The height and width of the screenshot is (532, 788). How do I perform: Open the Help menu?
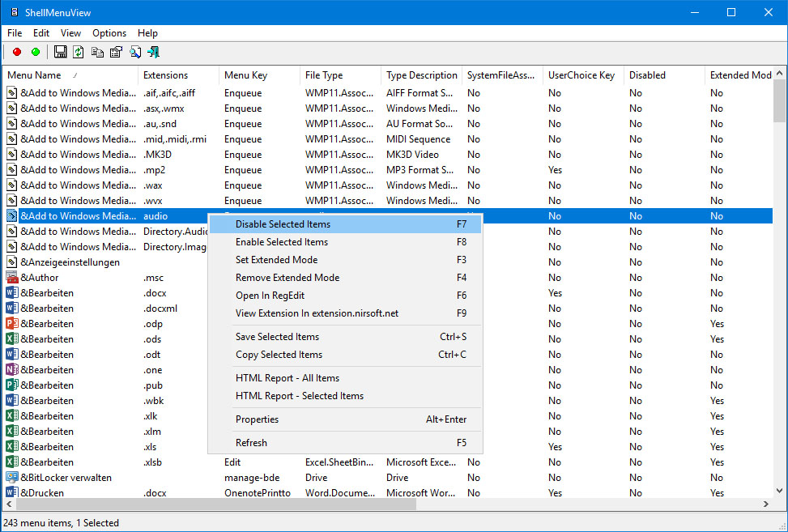coord(147,33)
